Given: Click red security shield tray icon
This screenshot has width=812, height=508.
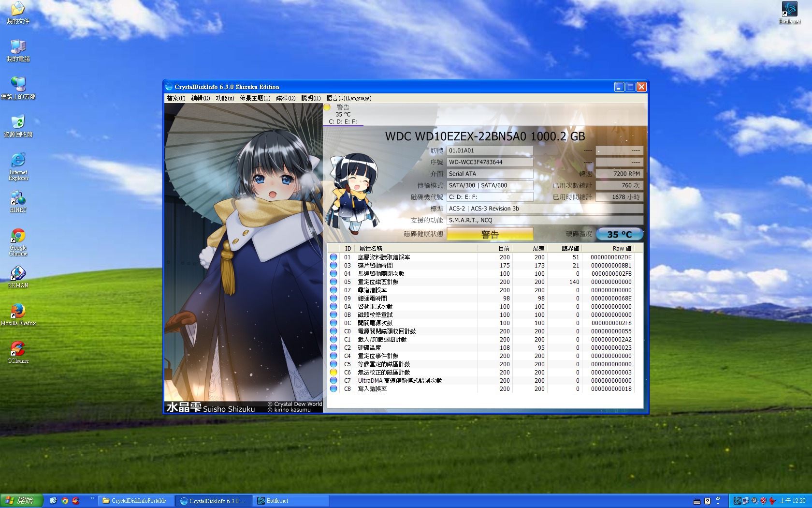Looking at the screenshot, I should click(763, 501).
